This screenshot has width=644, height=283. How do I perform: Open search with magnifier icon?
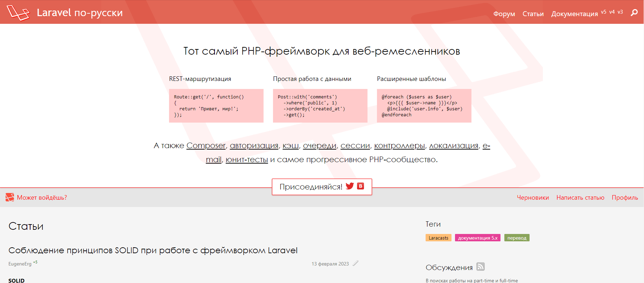[x=634, y=13]
